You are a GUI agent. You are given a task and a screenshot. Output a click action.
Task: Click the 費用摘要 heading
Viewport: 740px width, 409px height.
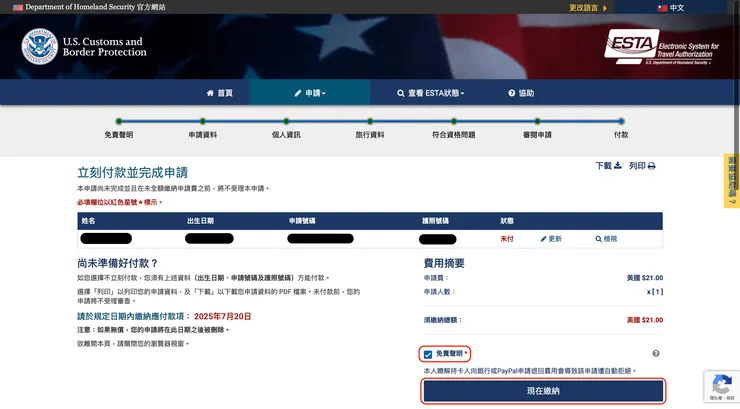coord(444,263)
